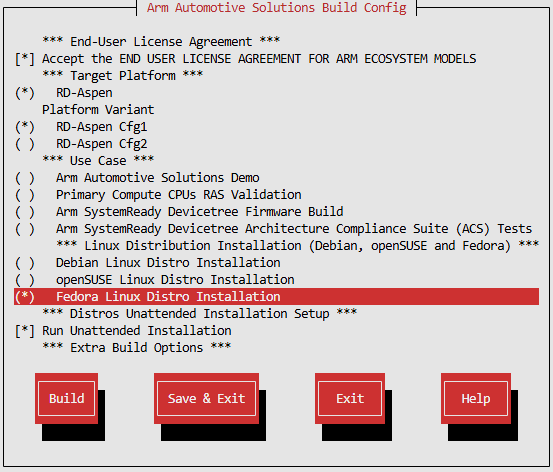Click the Extra Build Options heading
553x472 pixels.
coord(136,348)
